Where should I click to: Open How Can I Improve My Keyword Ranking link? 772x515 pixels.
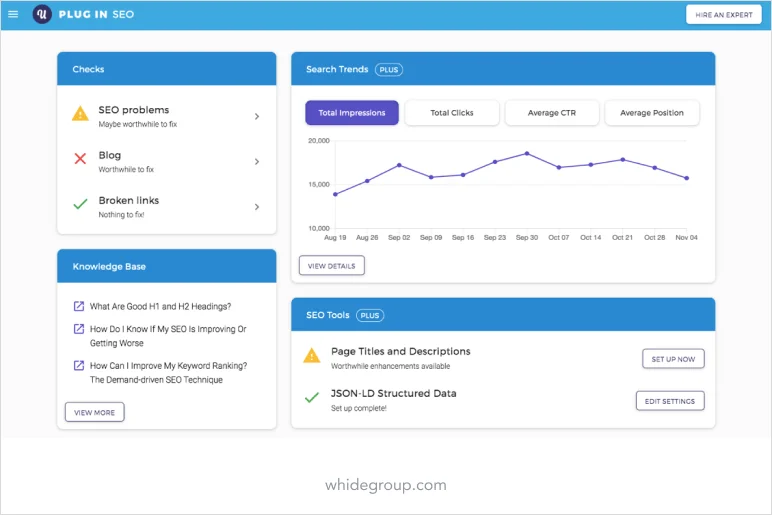pyautogui.click(x=168, y=373)
